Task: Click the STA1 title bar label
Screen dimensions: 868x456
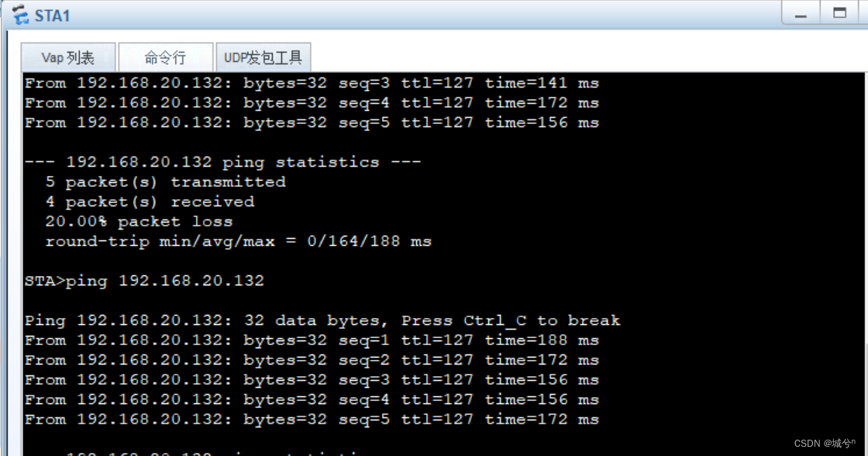Action: 52,14
